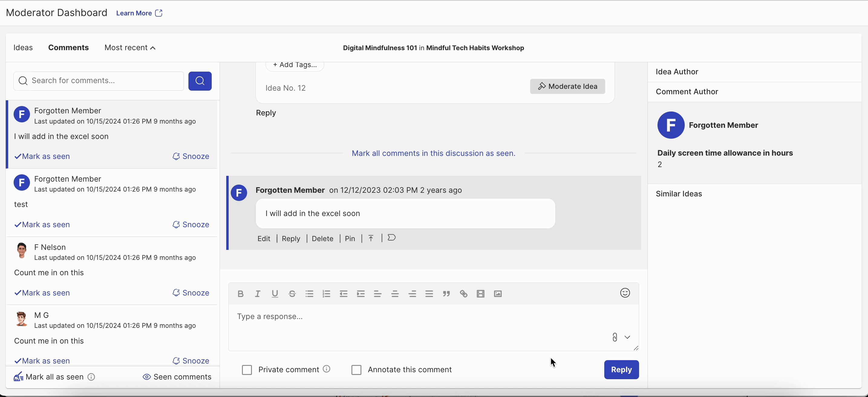
Task: Insert image using the picture icon
Action: pos(498,294)
